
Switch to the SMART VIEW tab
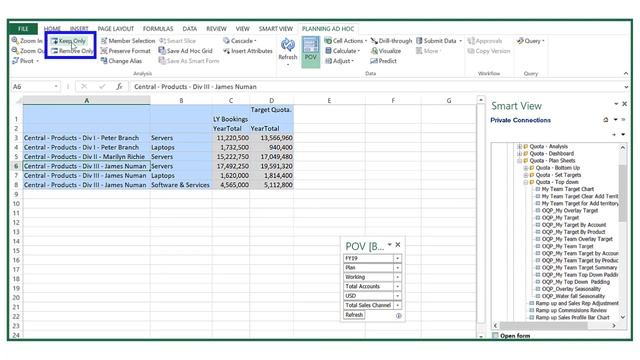[276, 29]
